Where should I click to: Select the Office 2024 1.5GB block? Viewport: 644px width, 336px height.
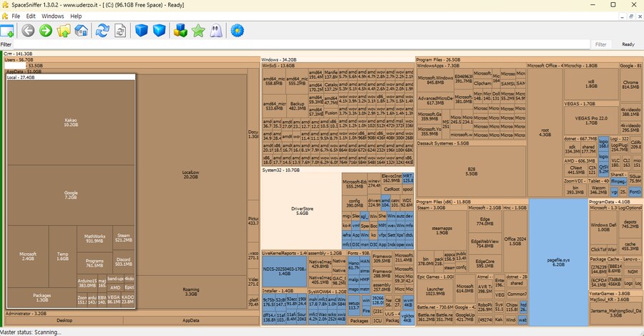click(515, 241)
